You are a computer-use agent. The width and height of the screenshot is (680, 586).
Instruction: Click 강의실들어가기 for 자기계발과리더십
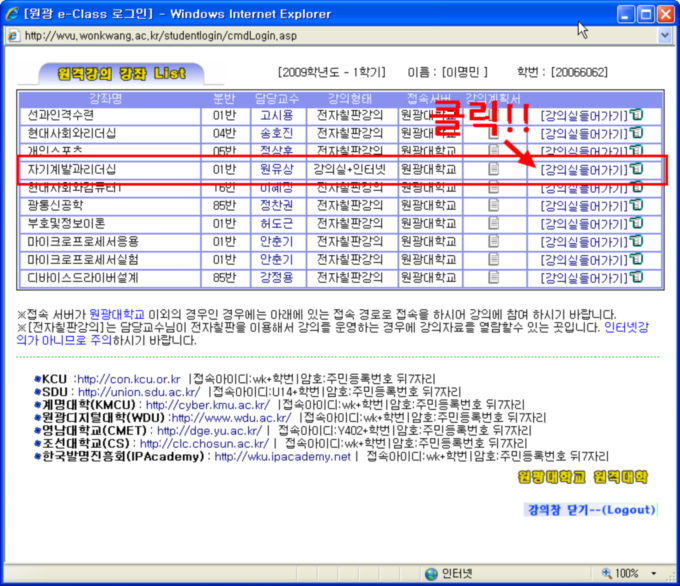[x=584, y=170]
